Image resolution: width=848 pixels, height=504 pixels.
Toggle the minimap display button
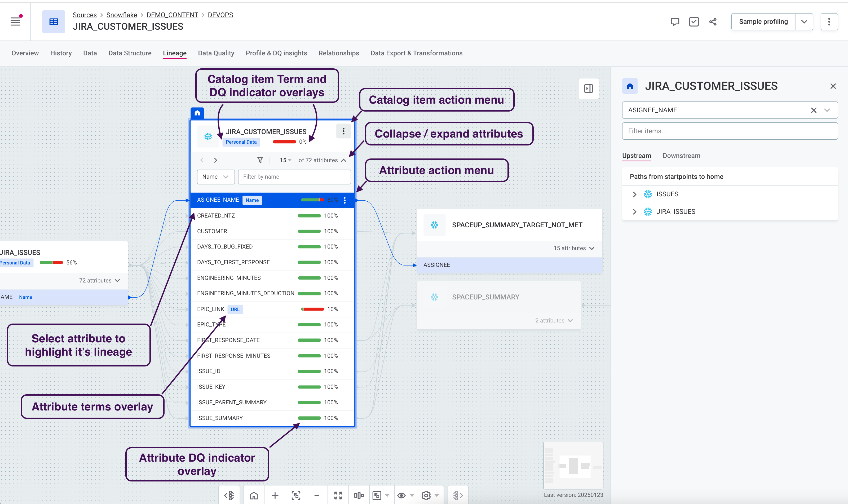pyautogui.click(x=377, y=496)
